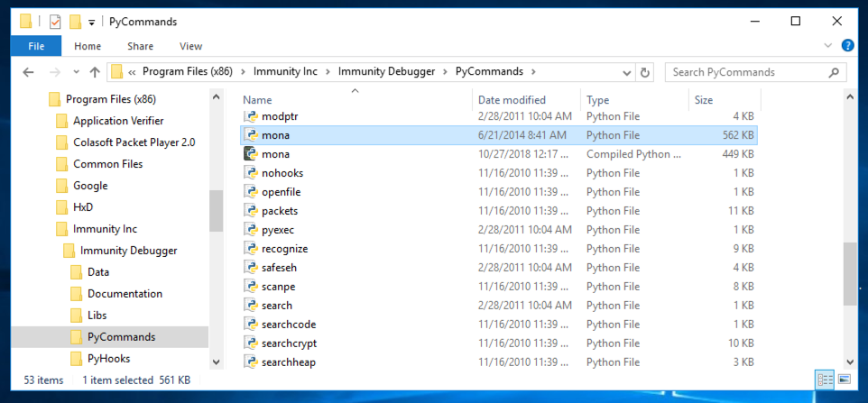This screenshot has width=868, height=403.
Task: Open the recent locations dropdown arrow
Action: pos(74,72)
